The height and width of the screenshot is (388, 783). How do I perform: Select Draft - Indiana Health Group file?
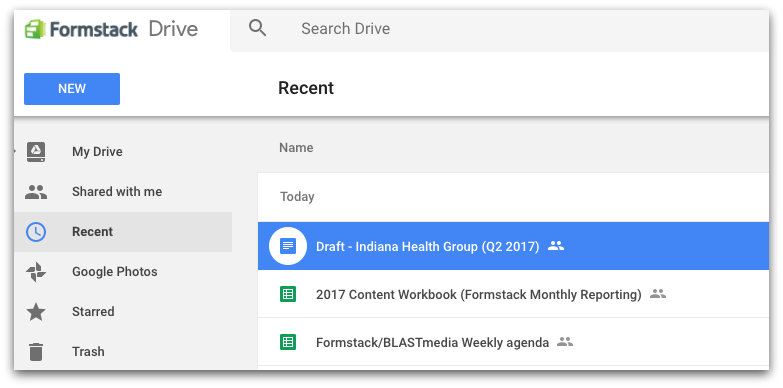click(513, 246)
